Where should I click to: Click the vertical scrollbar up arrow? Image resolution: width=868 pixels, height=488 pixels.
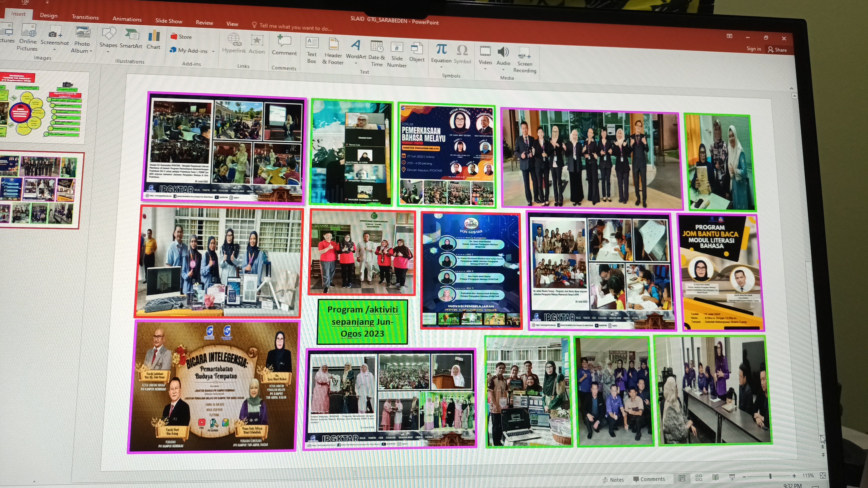(x=794, y=96)
